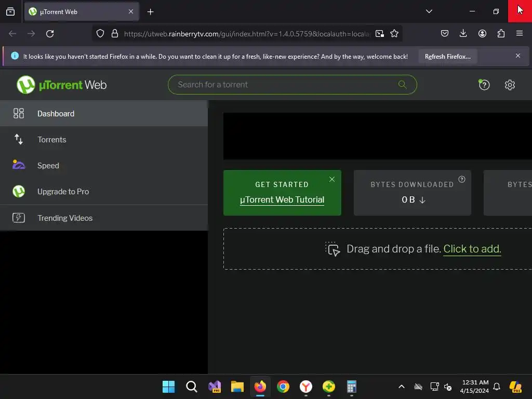
Task: Close the Firefox notification bar
Action: 518,56
